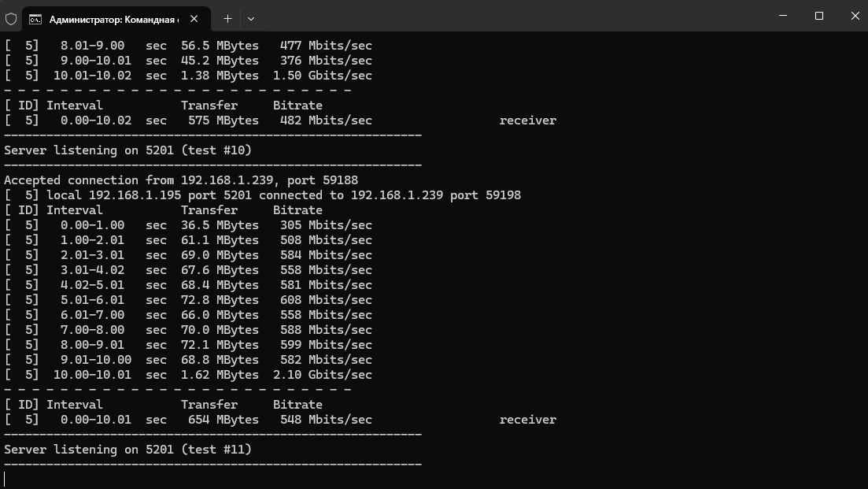
Task: Click the 482 Mbits/sec summary bitrate
Action: pos(326,120)
